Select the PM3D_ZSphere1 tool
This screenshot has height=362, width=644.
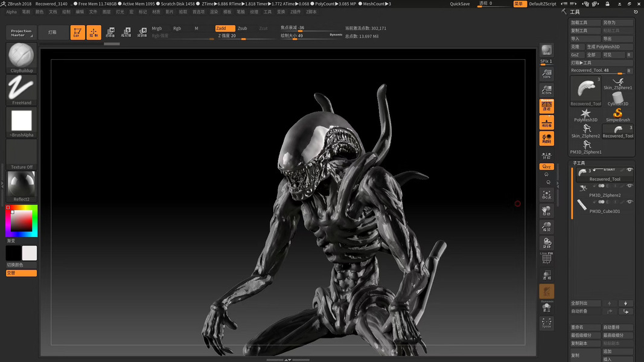585,147
